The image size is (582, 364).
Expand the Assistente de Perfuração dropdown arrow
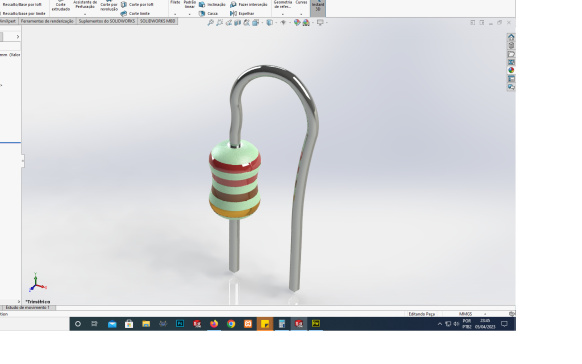[85, 14]
